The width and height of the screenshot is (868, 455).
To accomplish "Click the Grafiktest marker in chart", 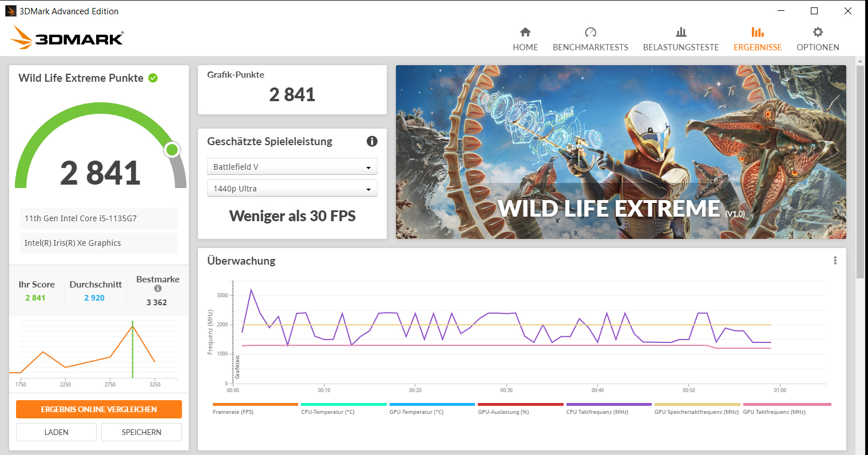I will 238,366.
